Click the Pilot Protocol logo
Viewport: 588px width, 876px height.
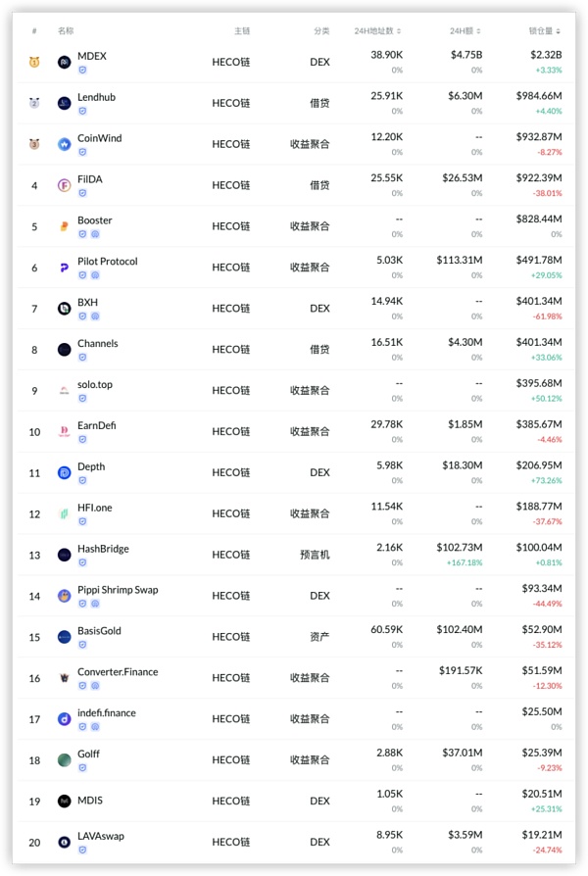(x=65, y=268)
